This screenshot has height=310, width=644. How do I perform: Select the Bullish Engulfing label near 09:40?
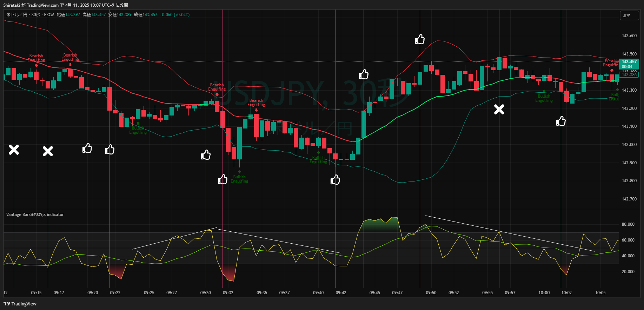coord(318,160)
